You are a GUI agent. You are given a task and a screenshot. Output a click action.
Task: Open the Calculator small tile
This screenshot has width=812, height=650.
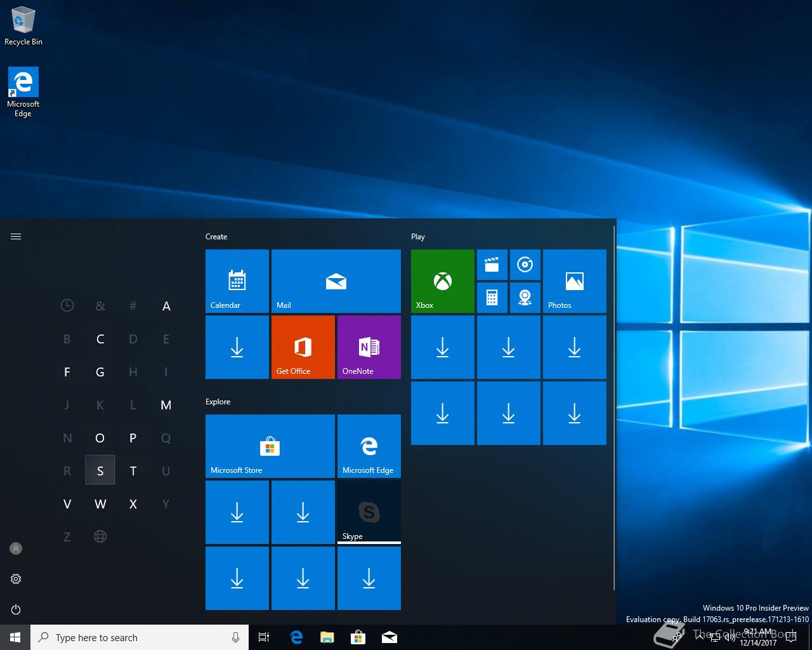(492, 298)
